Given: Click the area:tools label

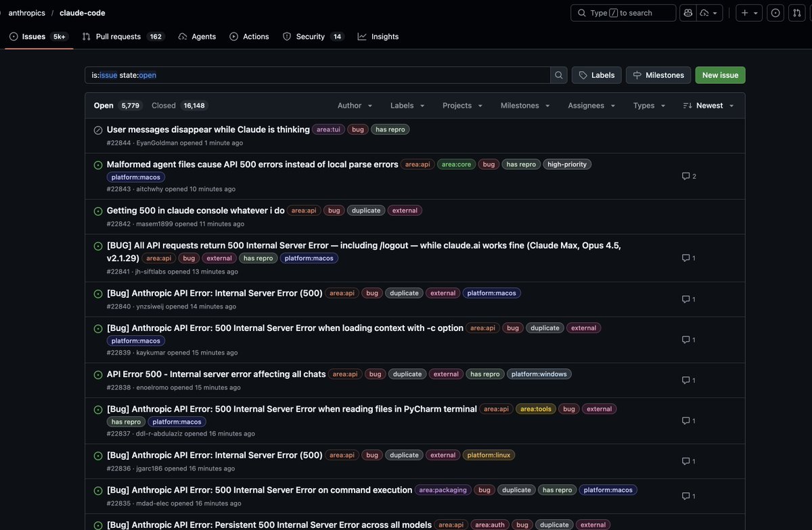Looking at the screenshot, I should pos(536,409).
